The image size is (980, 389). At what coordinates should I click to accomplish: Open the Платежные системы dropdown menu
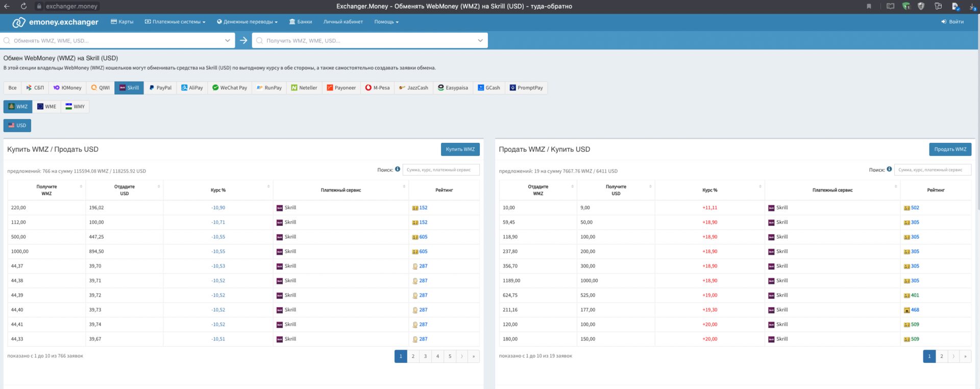pyautogui.click(x=175, y=22)
